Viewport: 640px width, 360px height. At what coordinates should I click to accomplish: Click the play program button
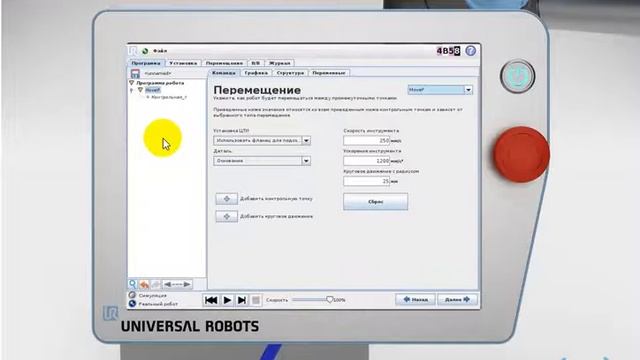tap(227, 300)
